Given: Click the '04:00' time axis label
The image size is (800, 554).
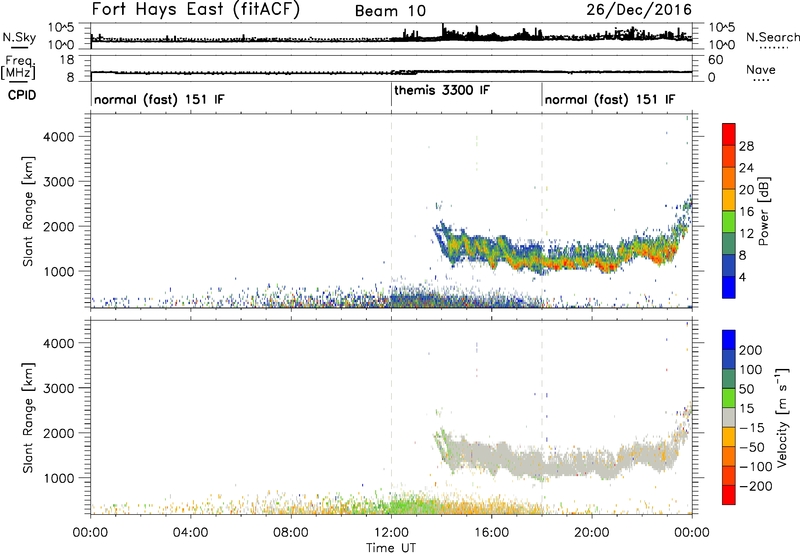Looking at the screenshot, I should point(191,533).
